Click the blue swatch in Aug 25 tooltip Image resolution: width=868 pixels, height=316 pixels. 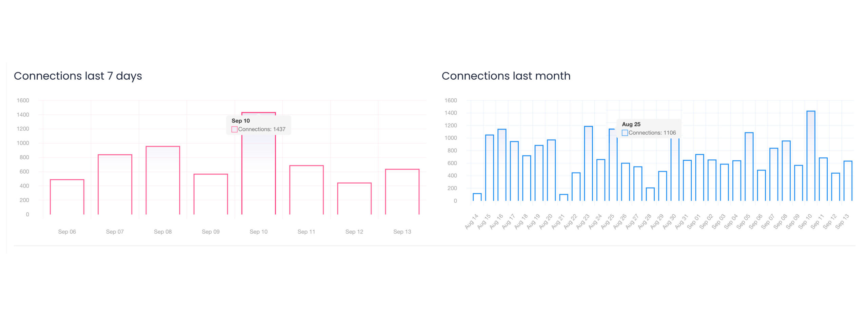[625, 133]
